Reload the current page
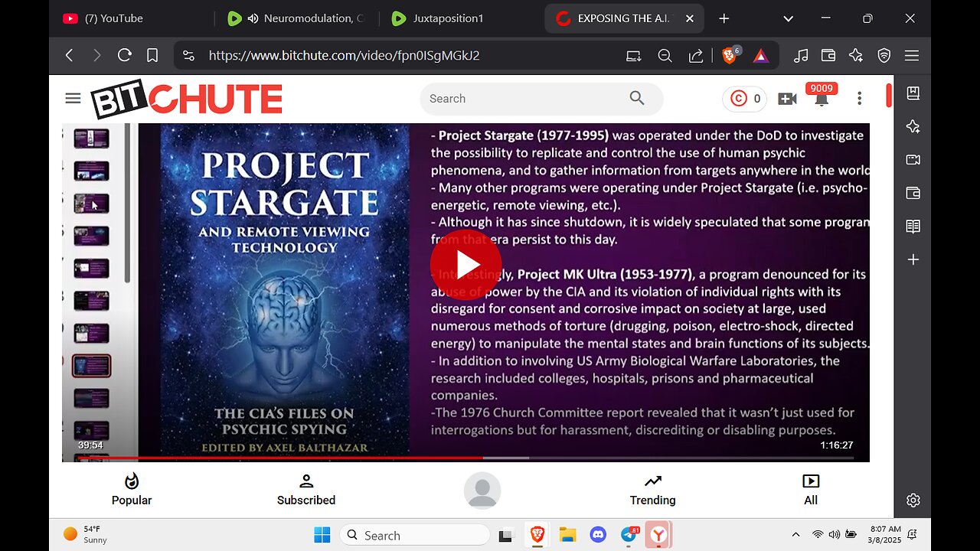 click(x=124, y=55)
